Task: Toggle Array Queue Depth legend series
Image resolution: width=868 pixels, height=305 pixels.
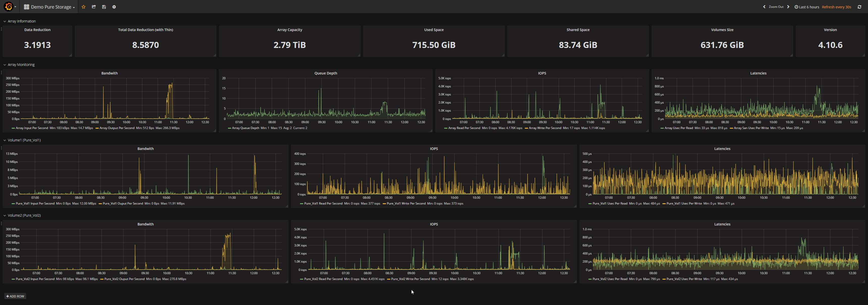Action: [245, 128]
